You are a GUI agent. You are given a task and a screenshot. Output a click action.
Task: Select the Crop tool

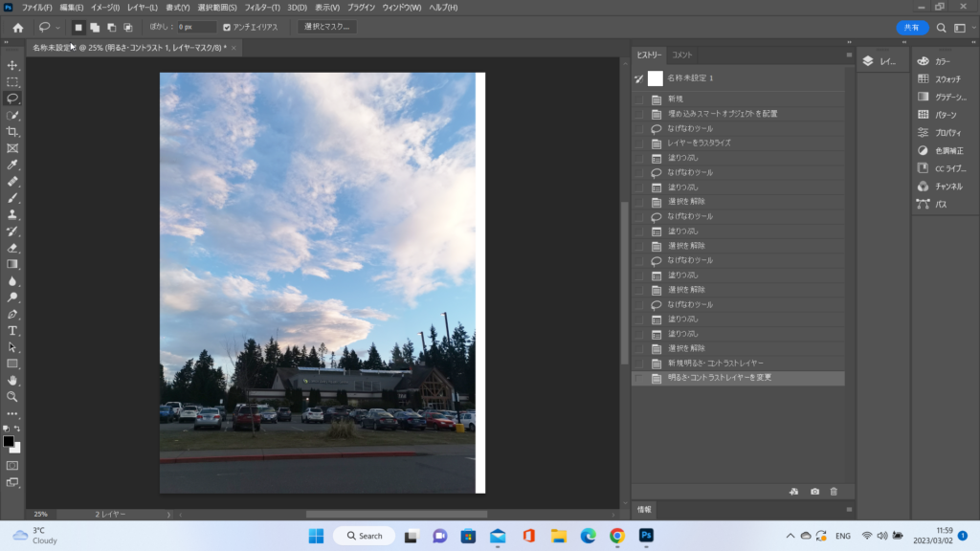click(12, 131)
